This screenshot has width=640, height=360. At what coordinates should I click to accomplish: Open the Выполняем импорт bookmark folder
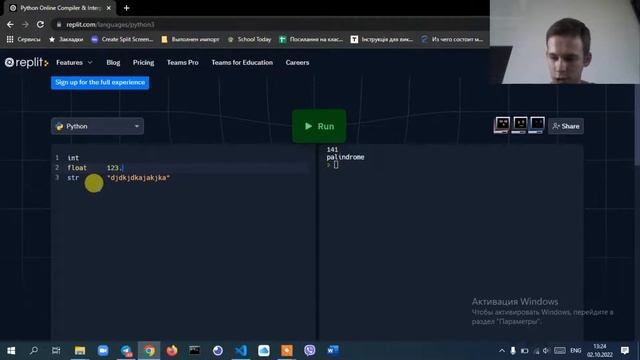tap(190, 39)
